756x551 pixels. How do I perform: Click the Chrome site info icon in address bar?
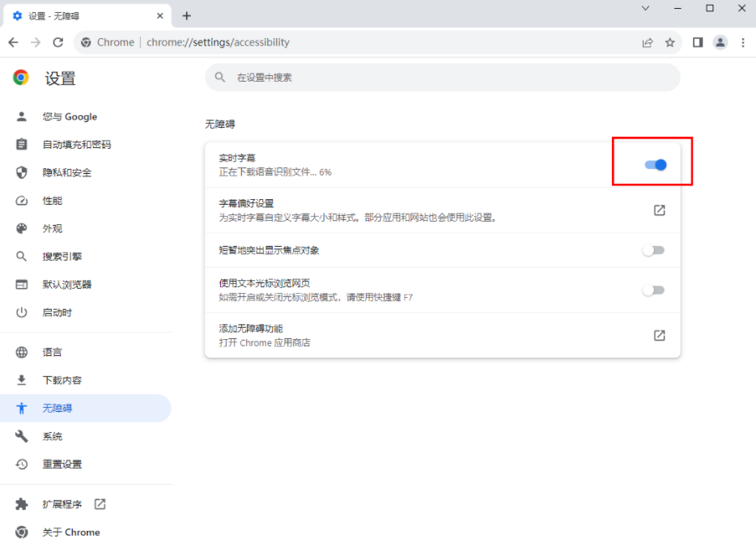(86, 42)
